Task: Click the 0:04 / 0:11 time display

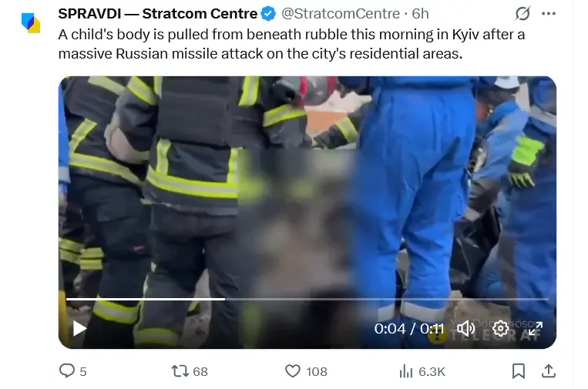Action: click(409, 329)
